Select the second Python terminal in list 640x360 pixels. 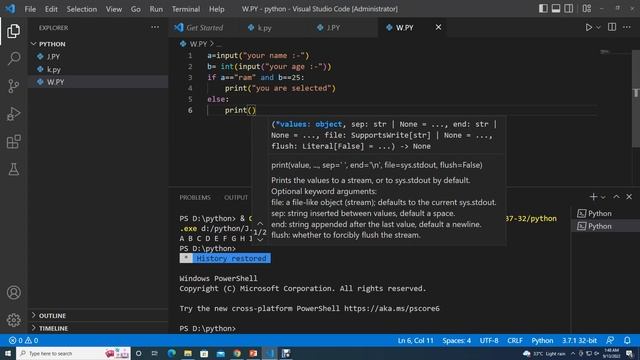click(x=606, y=226)
